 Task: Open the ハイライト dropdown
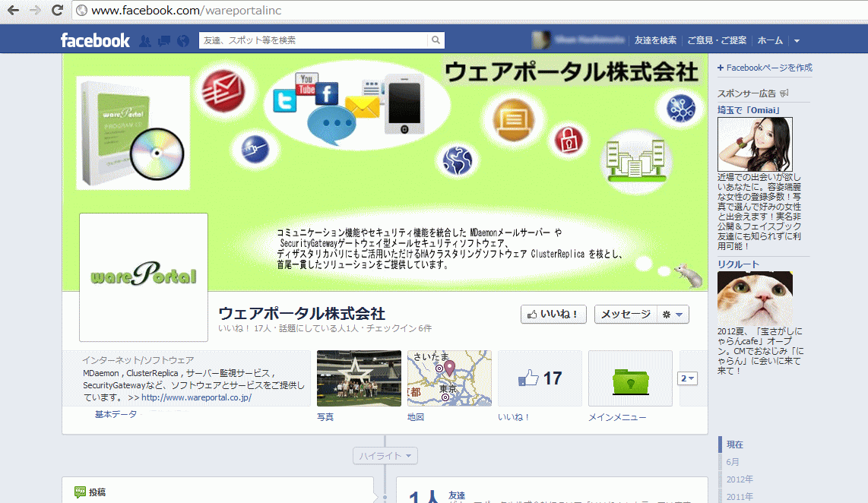[385, 456]
